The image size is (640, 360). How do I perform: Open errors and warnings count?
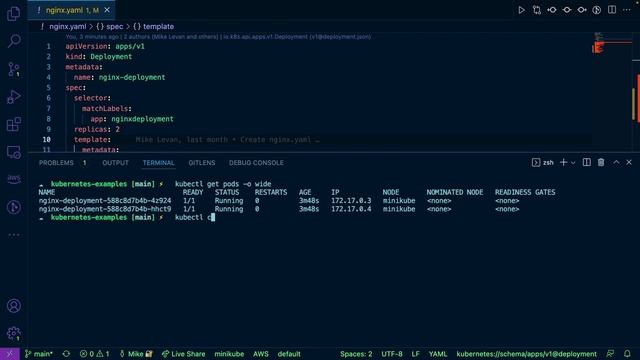click(x=94, y=354)
